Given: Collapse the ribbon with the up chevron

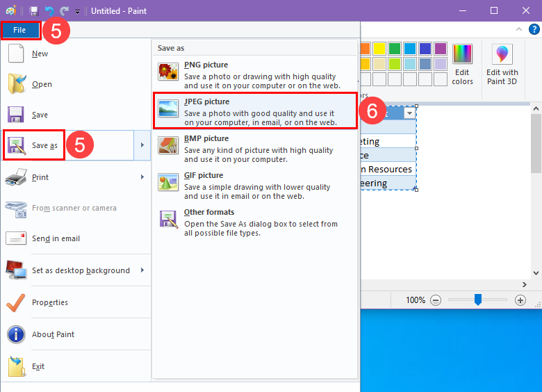Looking at the screenshot, I should coord(519,29).
